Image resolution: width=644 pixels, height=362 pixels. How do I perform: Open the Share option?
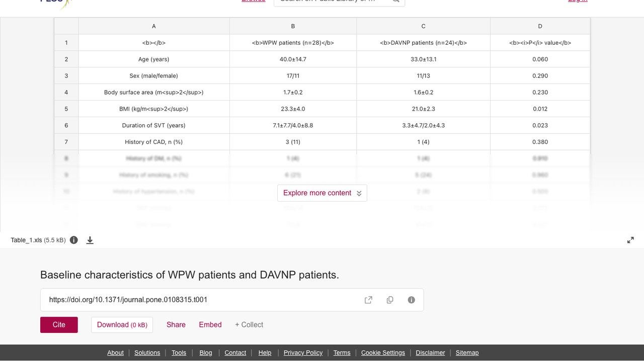click(176, 325)
